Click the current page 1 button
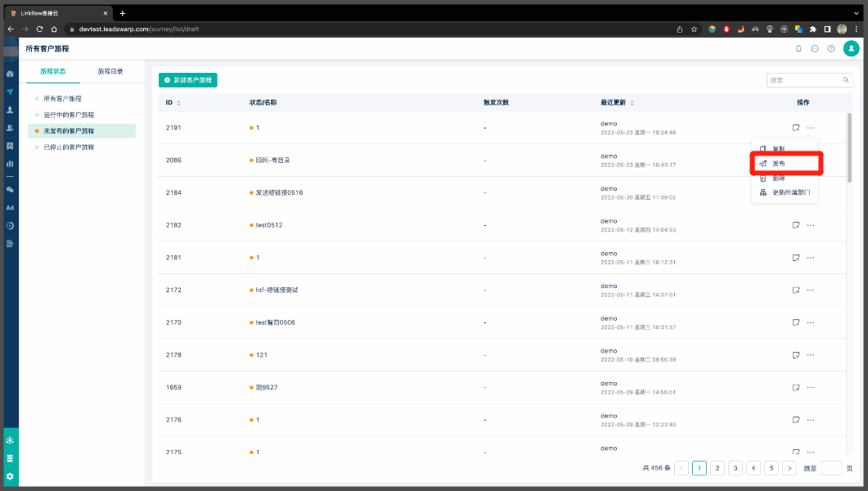 699,468
